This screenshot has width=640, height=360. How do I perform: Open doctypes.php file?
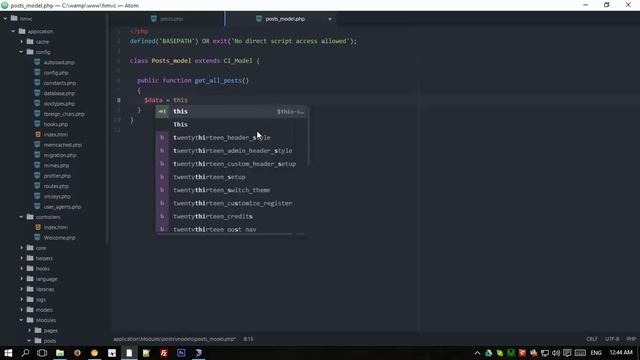[x=59, y=104]
